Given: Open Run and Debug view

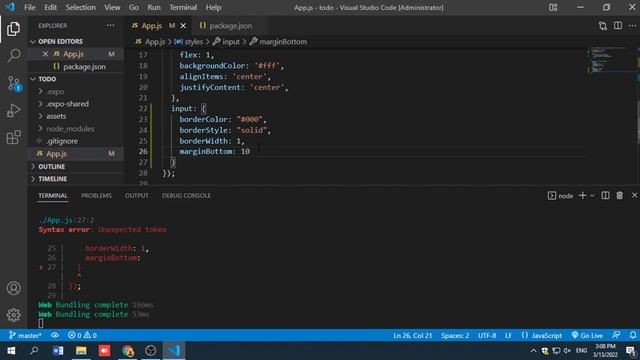Looking at the screenshot, I should pyautogui.click(x=13, y=110).
